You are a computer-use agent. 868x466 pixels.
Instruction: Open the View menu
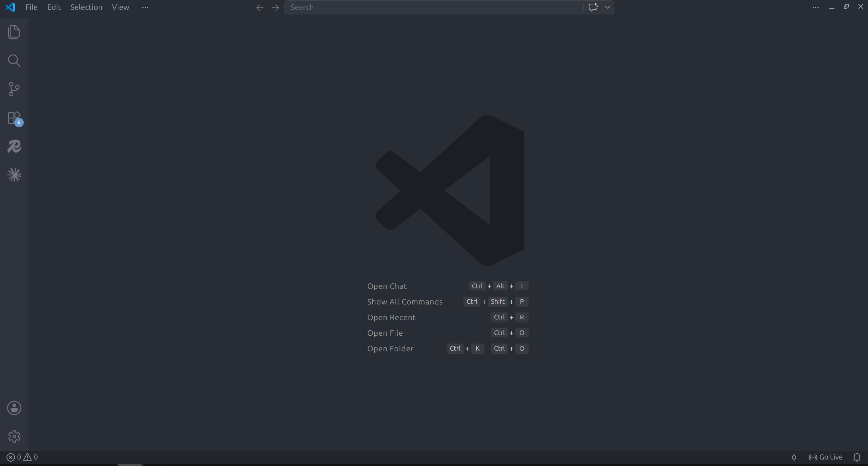(x=120, y=7)
